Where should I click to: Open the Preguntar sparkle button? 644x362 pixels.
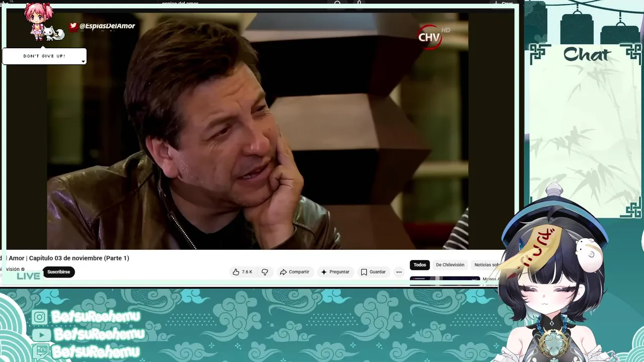(x=335, y=272)
